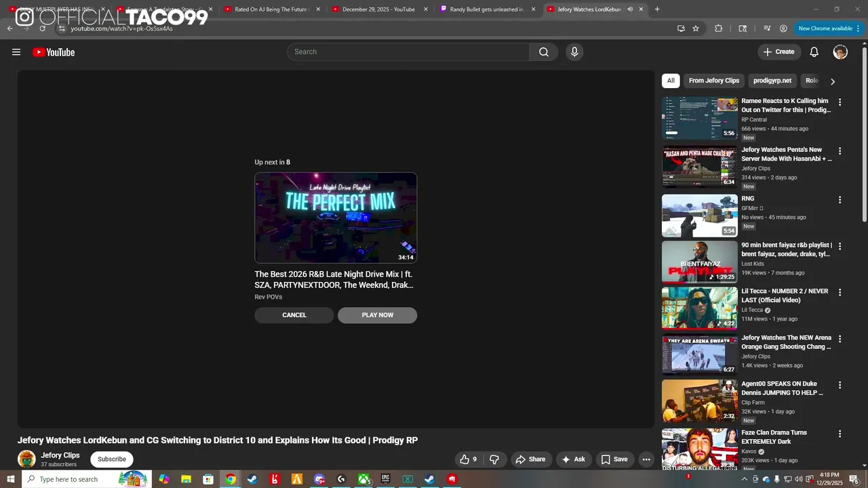
Task: Open options for Jefory Watches NEW Arena video
Action: tap(840, 339)
